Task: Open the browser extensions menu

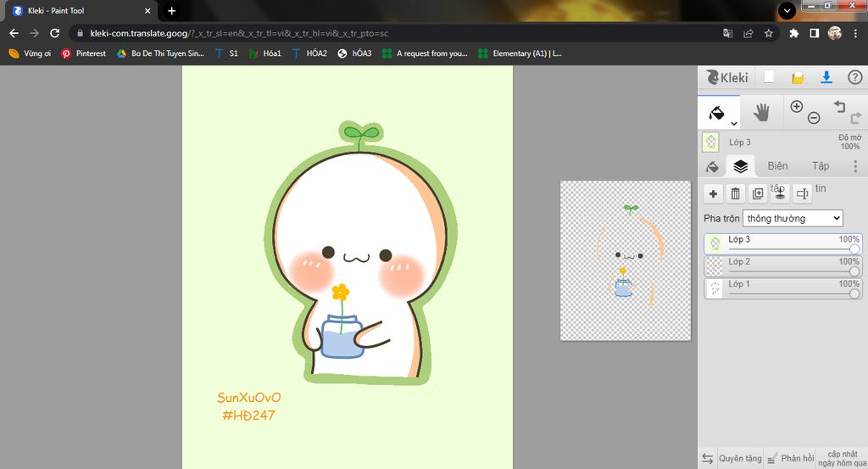Action: coord(793,33)
